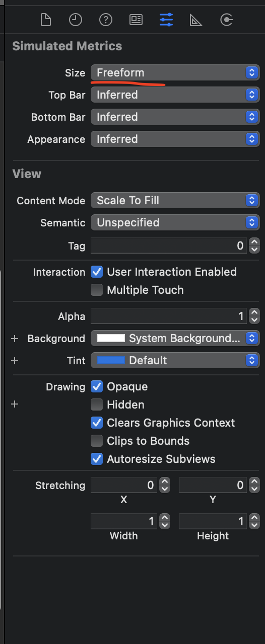The width and height of the screenshot is (265, 644).
Task: Click the plus icon beside Background
Action: (15, 339)
